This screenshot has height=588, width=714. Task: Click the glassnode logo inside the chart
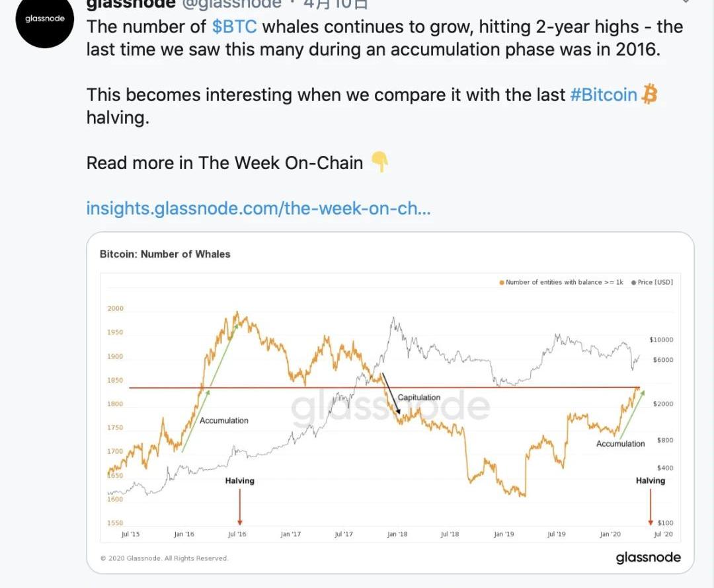648,558
